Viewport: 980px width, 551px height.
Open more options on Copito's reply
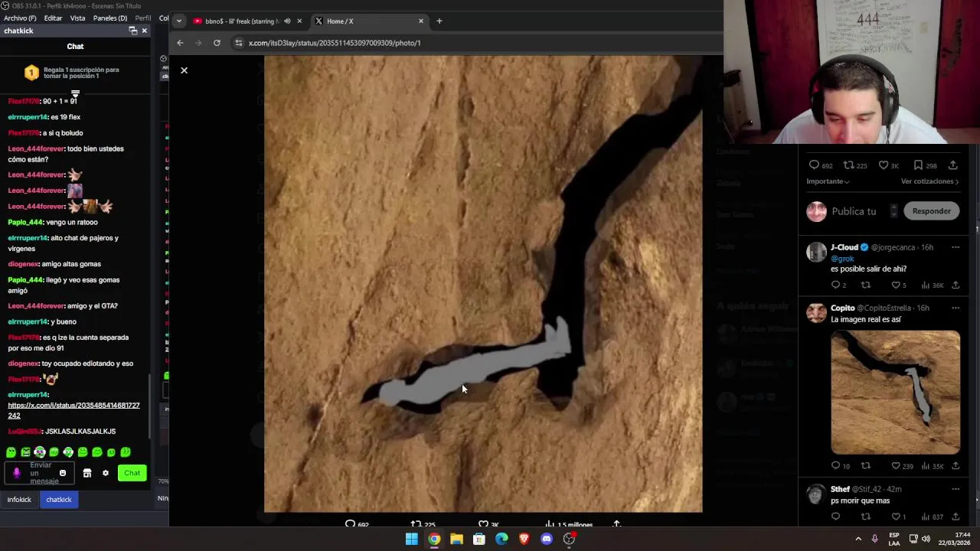(955, 308)
